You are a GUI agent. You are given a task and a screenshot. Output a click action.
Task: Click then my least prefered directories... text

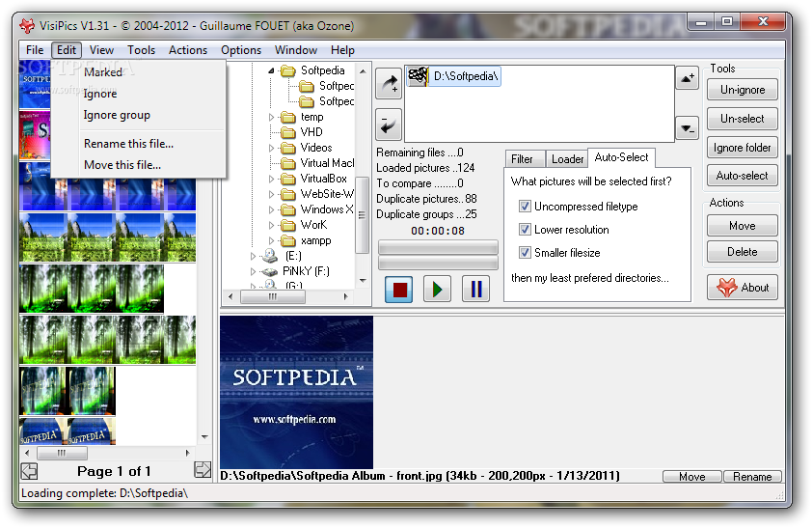tap(590, 278)
